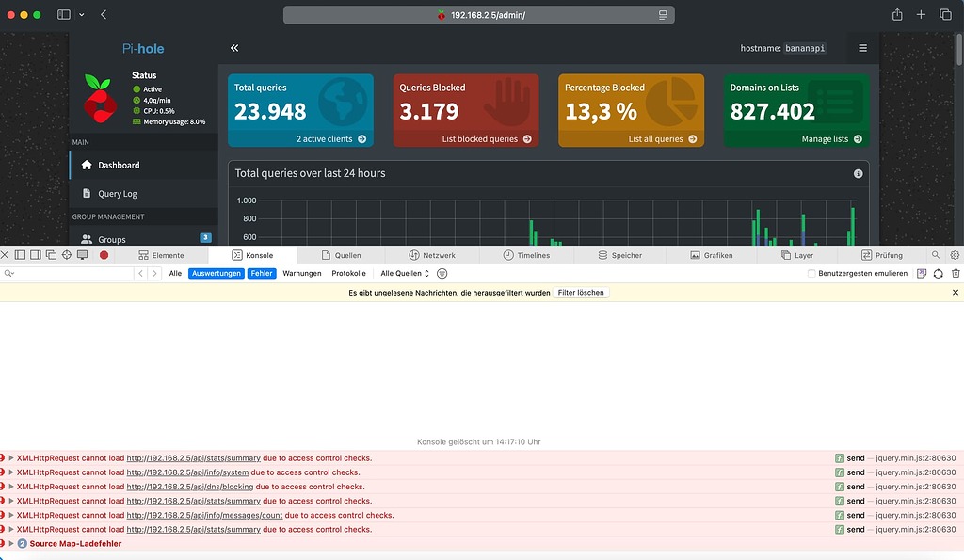Show the tab overview icon
The height and width of the screenshot is (560, 964).
tap(945, 15)
